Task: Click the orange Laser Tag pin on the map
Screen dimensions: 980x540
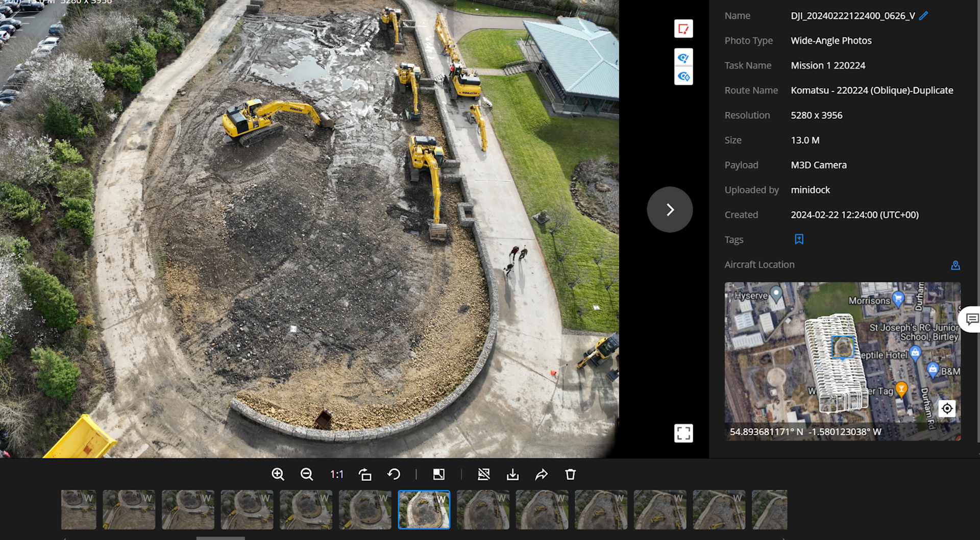Action: [x=901, y=389]
